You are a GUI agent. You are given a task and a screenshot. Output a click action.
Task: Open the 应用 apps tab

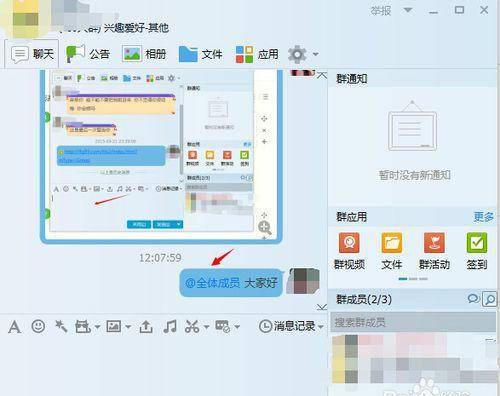click(x=257, y=54)
